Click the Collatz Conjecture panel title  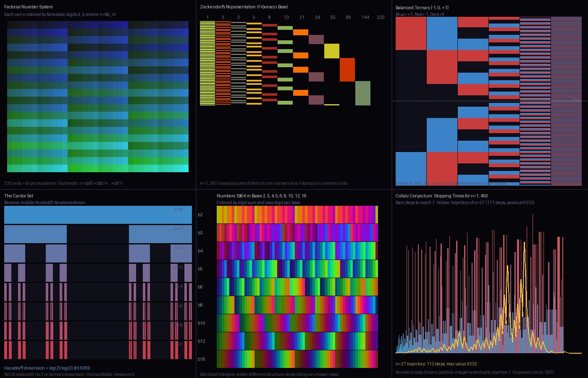point(441,196)
